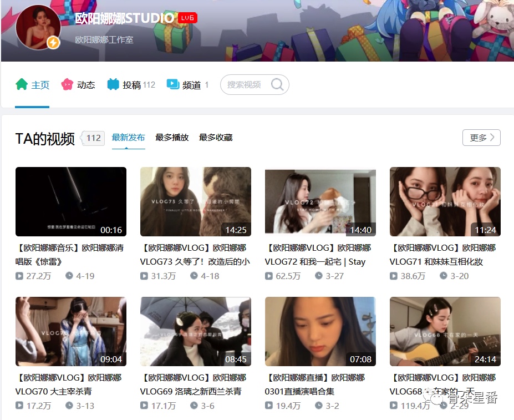Expand more videos with 更多 button
This screenshot has width=514, height=420.
click(x=481, y=138)
